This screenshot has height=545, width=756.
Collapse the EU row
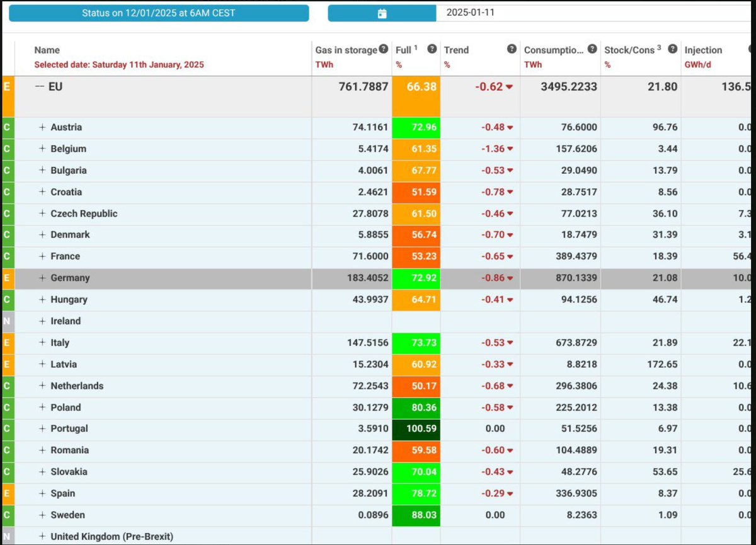pyautogui.click(x=40, y=86)
